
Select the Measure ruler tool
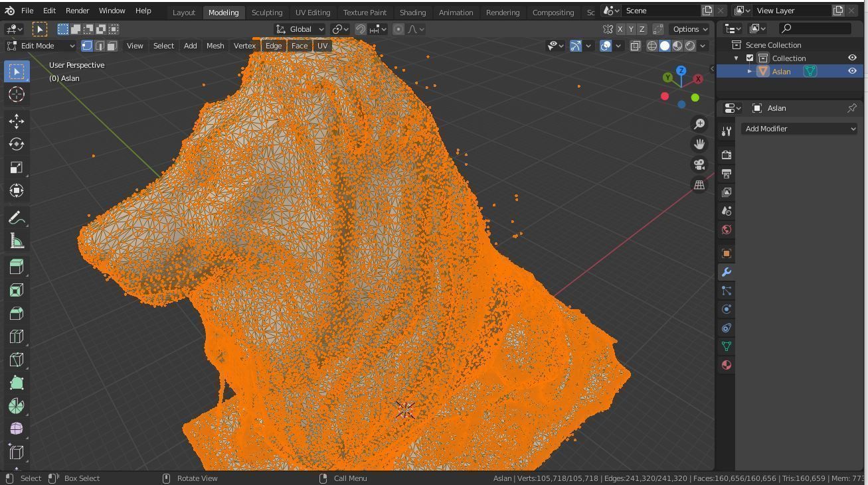tap(17, 241)
